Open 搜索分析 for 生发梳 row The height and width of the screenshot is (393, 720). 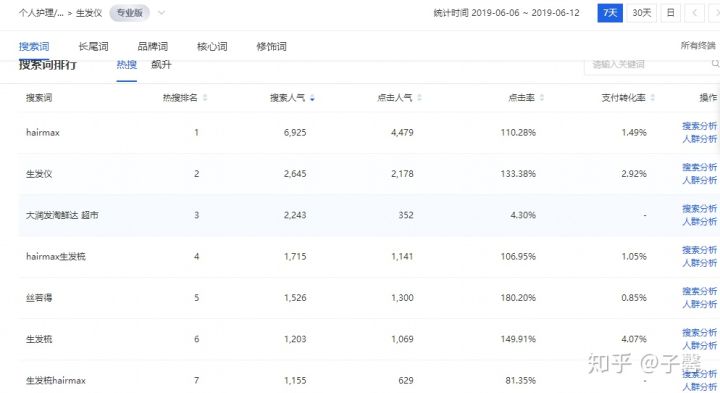[x=699, y=332]
